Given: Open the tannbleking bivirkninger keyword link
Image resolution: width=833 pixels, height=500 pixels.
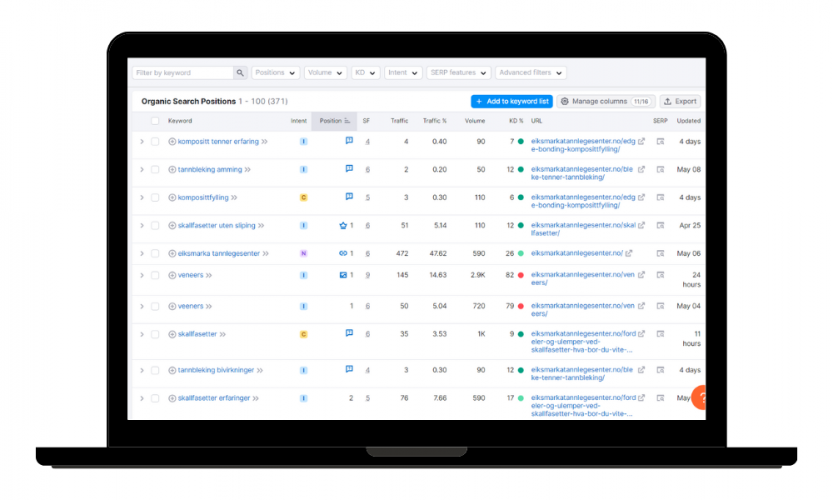Looking at the screenshot, I should pos(216,370).
